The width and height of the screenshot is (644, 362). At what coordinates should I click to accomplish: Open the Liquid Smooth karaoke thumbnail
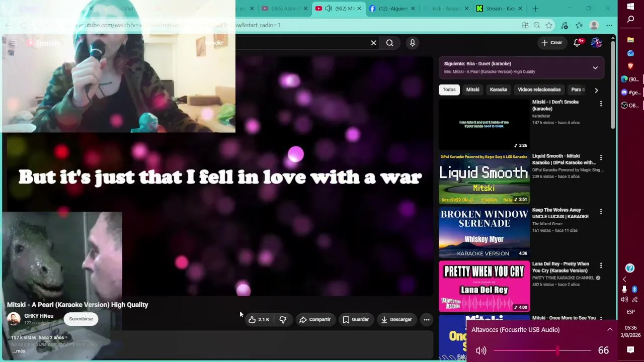(x=484, y=178)
